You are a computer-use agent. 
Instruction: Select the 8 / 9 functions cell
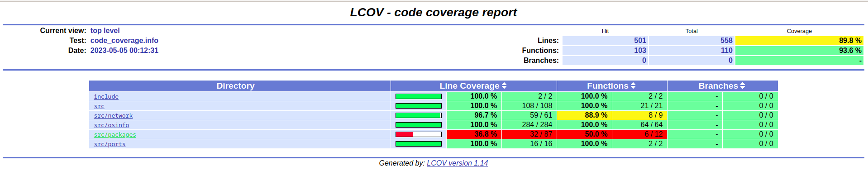(x=639, y=115)
